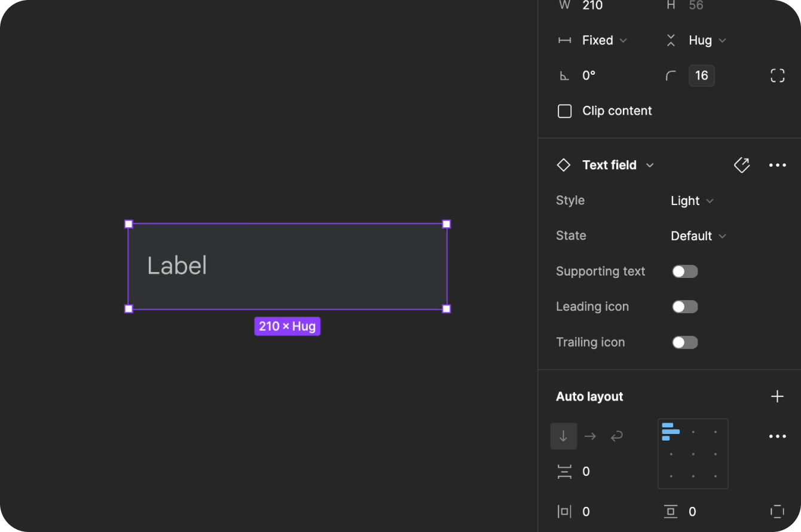Open auto layout advanced settings ellipsis
This screenshot has width=801, height=532.
point(777,436)
